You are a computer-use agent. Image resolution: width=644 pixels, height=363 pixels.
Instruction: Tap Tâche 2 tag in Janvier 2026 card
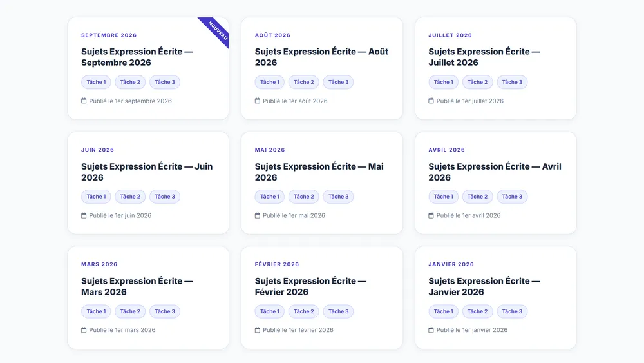tap(478, 311)
